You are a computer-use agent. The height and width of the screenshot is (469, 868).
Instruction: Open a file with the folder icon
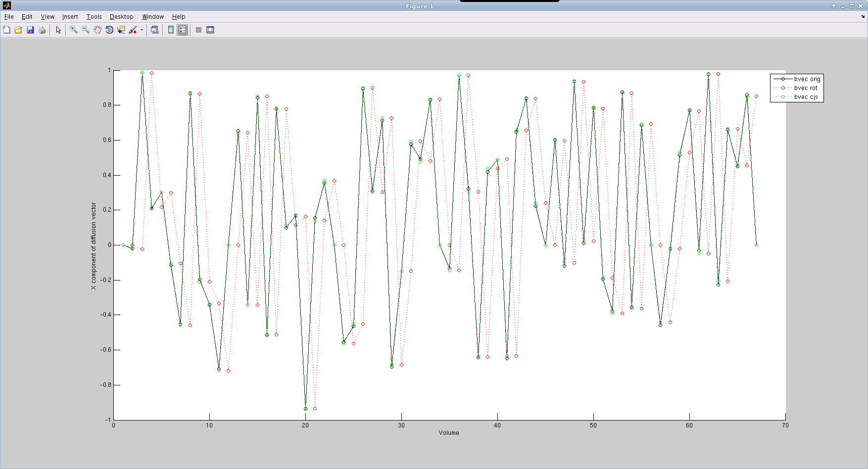pyautogui.click(x=18, y=30)
